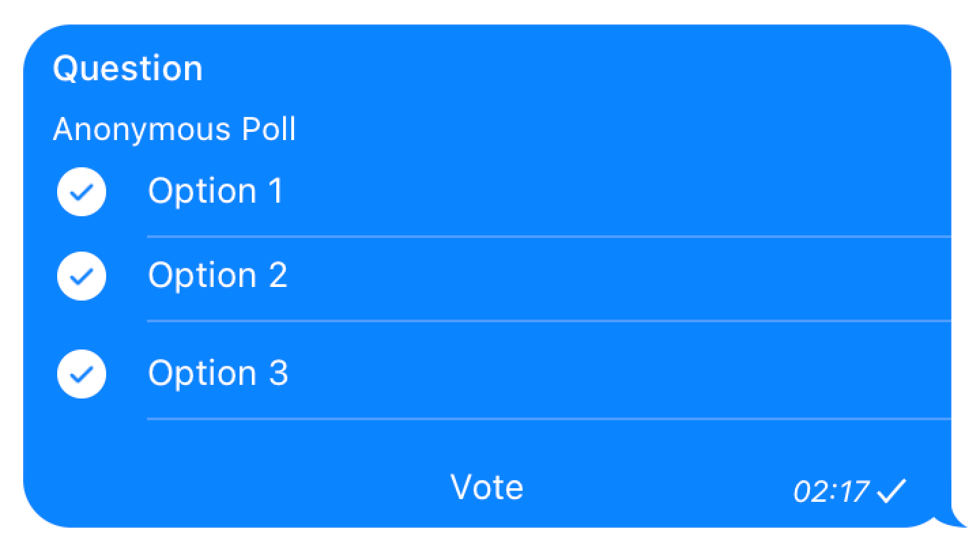Click the 02:17 message timestamp

click(832, 492)
